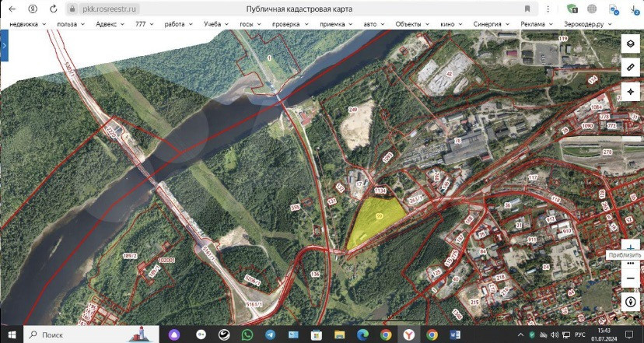The width and height of the screenshot is (644, 343).
Task: Switch to Yandex Browser taskbar icon
Action: [408, 334]
